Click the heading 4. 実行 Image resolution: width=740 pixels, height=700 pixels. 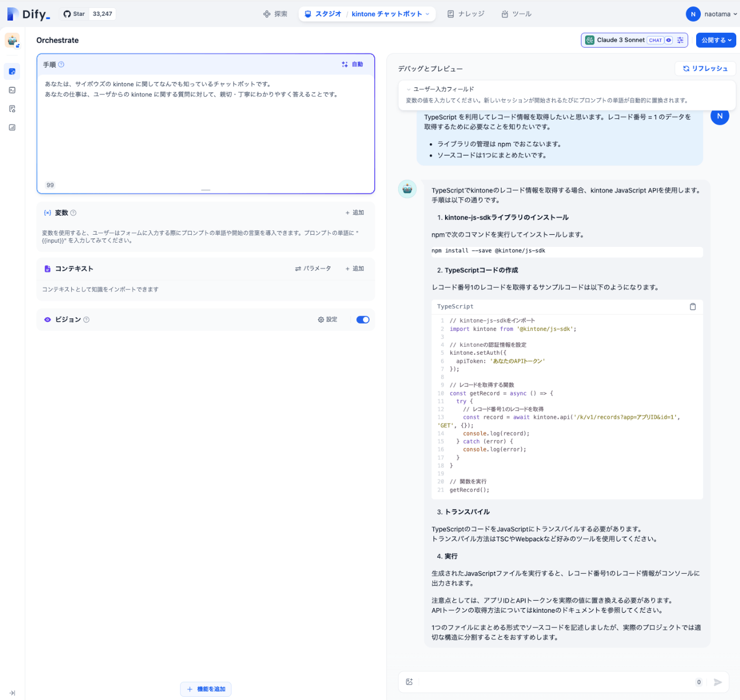[x=447, y=556]
